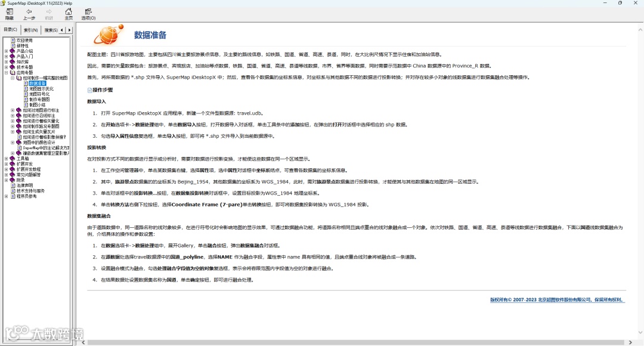Open the 主页 home page
This screenshot has width=644, height=346.
(x=69, y=14)
